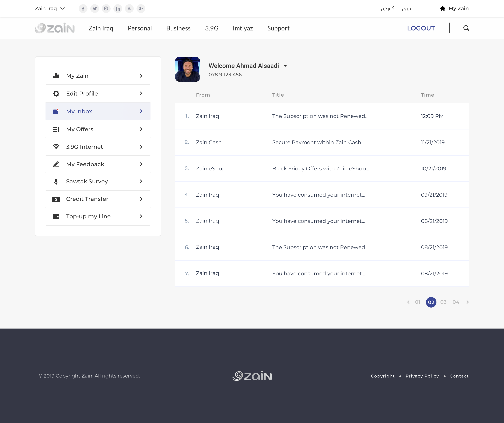Image resolution: width=504 pixels, height=423 pixels.
Task: Open the YouTube social icon
Action: tap(129, 9)
